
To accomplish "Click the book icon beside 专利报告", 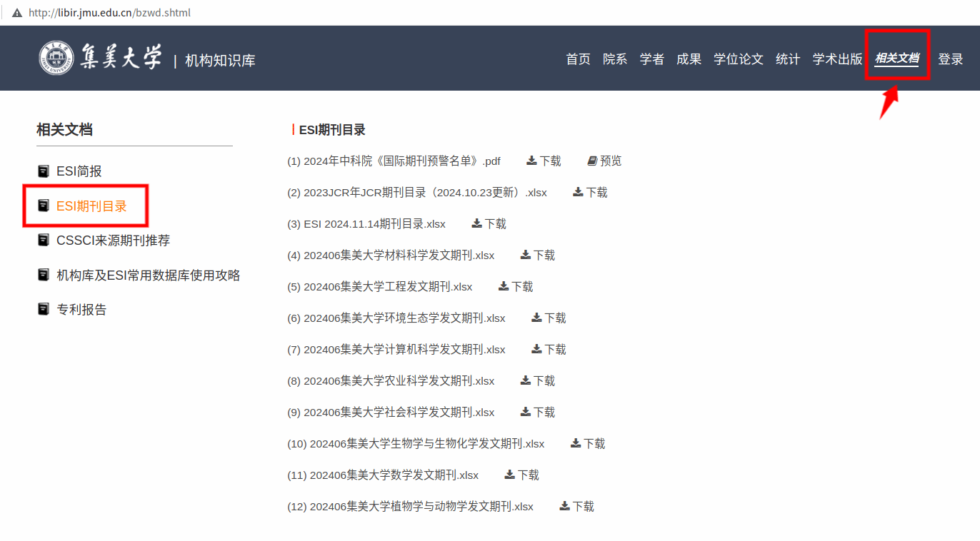I will (x=44, y=309).
